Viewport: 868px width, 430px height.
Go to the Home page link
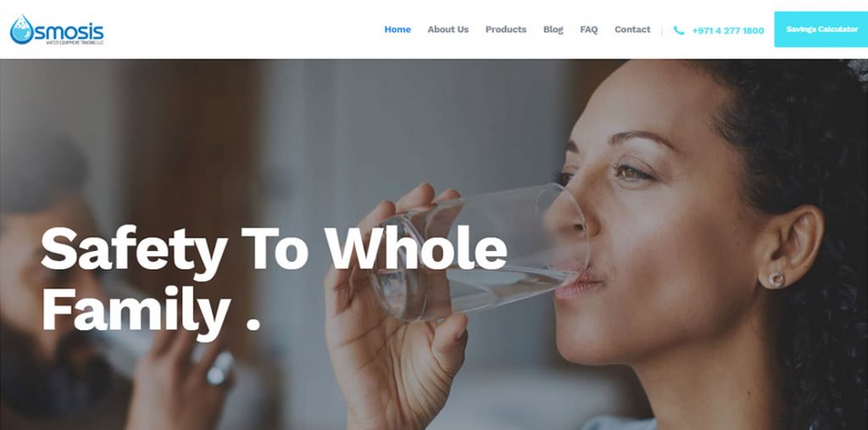pos(398,30)
